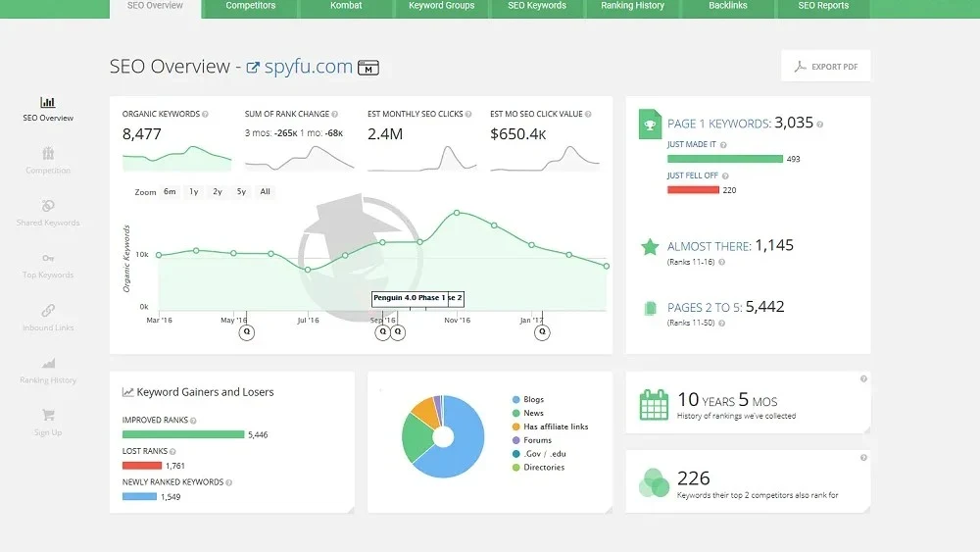Click the Sign Up cart icon
980x552 pixels.
[x=48, y=415]
